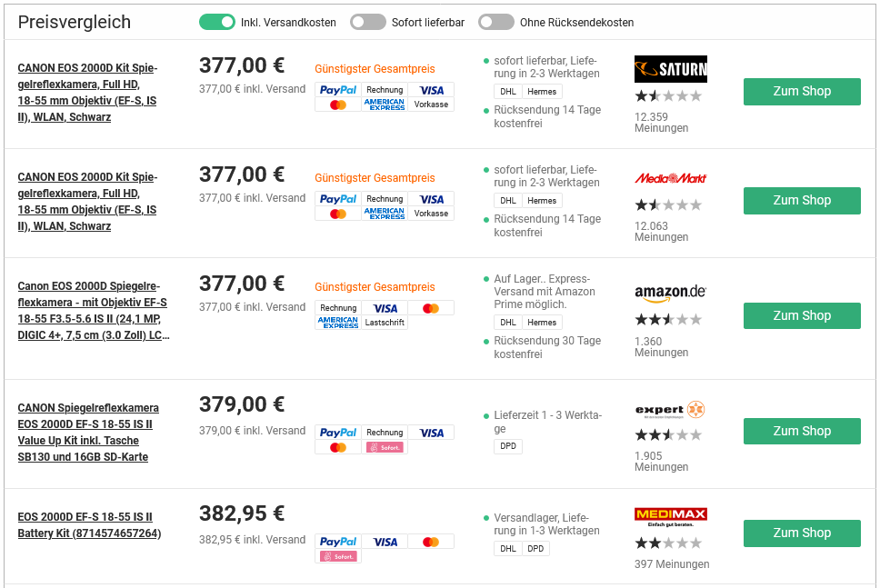The image size is (880, 588).
Task: Click the American Express icon in the amazon.de offer
Action: pos(338,323)
